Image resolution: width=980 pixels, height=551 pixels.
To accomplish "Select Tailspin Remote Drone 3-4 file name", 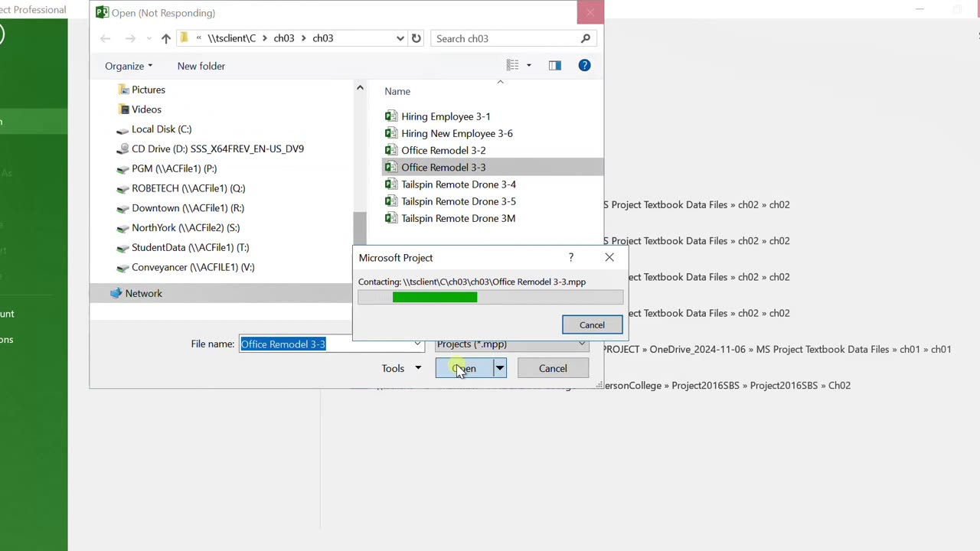I will click(459, 184).
